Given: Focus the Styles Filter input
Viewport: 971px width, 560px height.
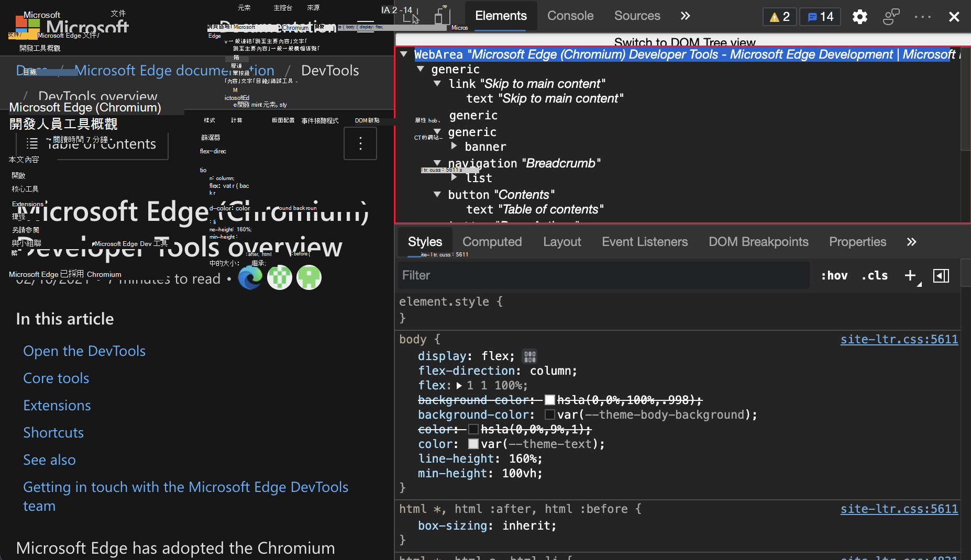Looking at the screenshot, I should (x=604, y=275).
